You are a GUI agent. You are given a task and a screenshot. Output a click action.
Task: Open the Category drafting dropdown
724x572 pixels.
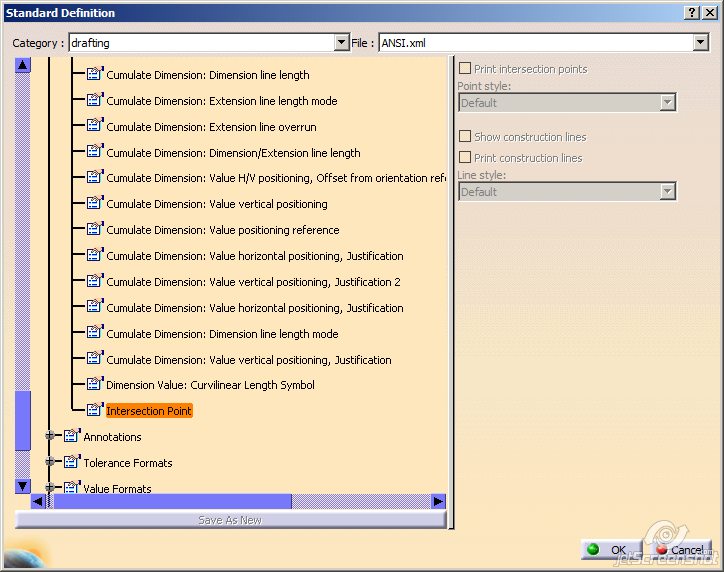tap(341, 42)
